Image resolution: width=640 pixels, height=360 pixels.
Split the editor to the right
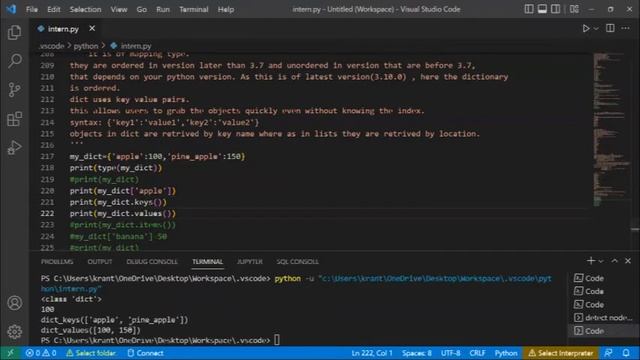(x=610, y=28)
